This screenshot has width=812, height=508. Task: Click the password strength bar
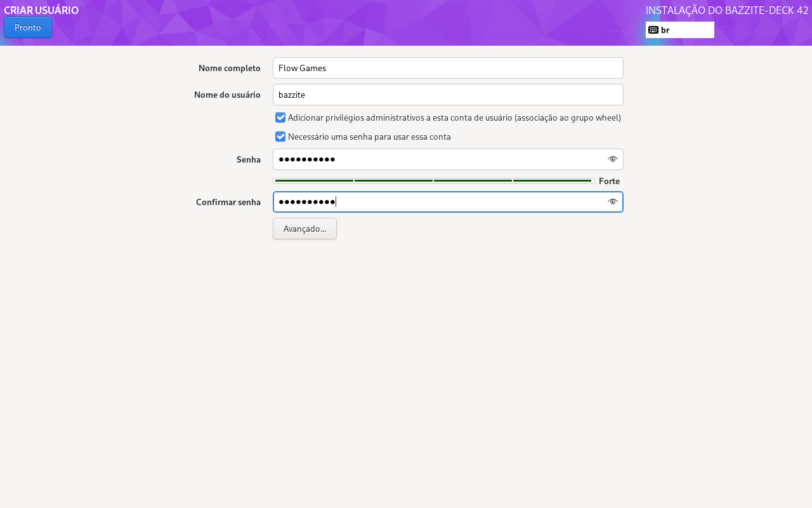point(433,181)
